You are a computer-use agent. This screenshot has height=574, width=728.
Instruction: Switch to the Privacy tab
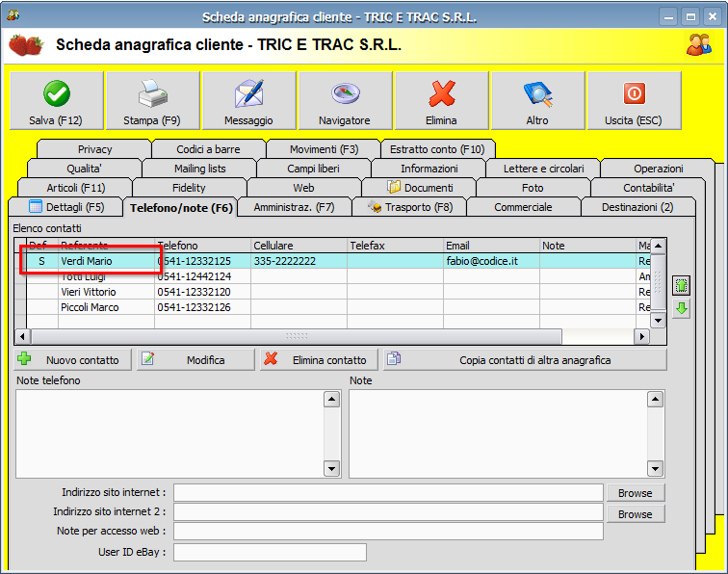tap(94, 149)
